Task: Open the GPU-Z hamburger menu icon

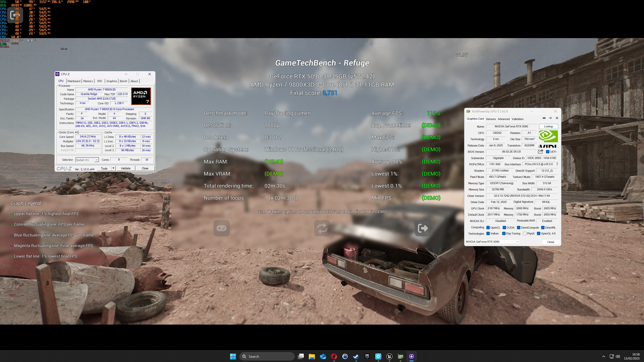Action: coord(557,118)
